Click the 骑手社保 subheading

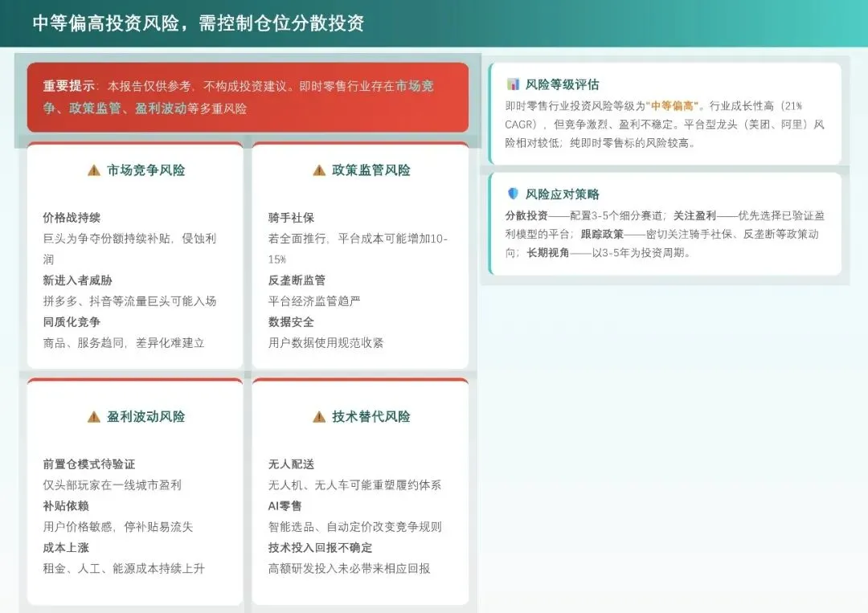coord(291,218)
